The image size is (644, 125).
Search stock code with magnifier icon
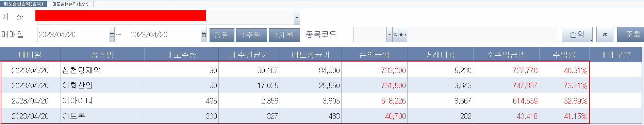point(395,34)
